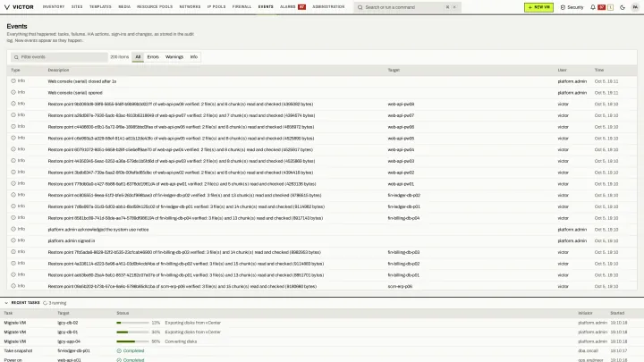Click Info icon on the web-api-pw04 row
This screenshot has height=362, width=644.
13,149
